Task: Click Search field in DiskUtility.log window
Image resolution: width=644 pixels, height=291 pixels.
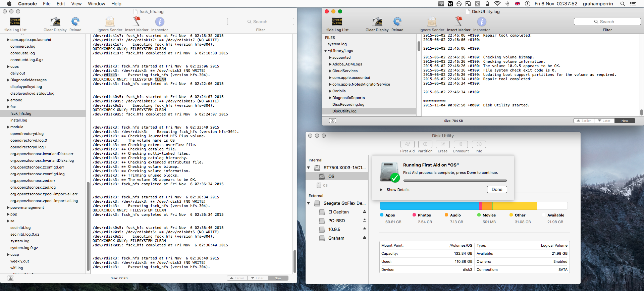Action: (x=607, y=21)
